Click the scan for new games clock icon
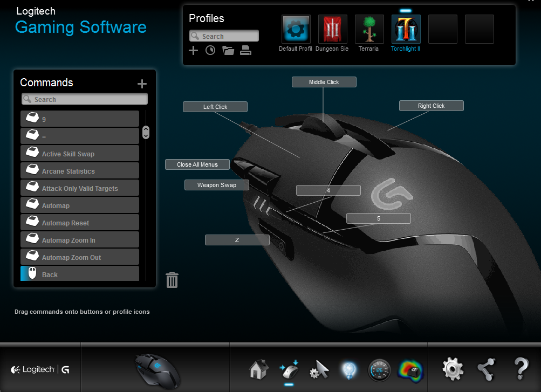This screenshot has width=541, height=392. point(210,50)
